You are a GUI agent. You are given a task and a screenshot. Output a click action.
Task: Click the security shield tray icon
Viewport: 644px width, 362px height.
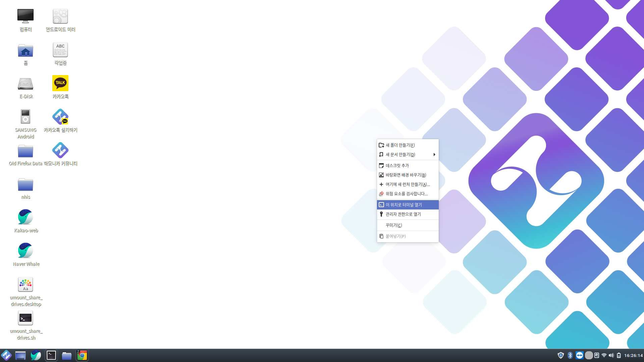[560, 355]
